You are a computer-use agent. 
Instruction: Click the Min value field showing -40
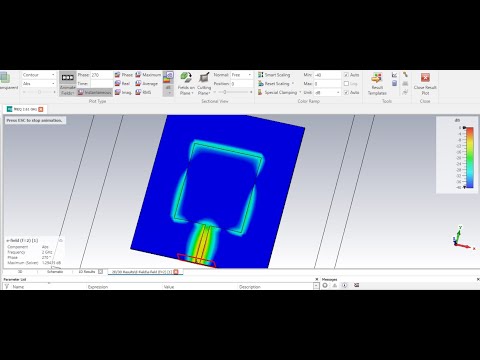(x=327, y=75)
